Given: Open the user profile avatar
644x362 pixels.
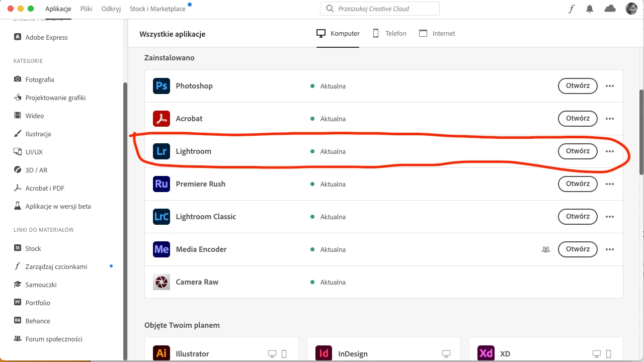Looking at the screenshot, I should click(631, 9).
